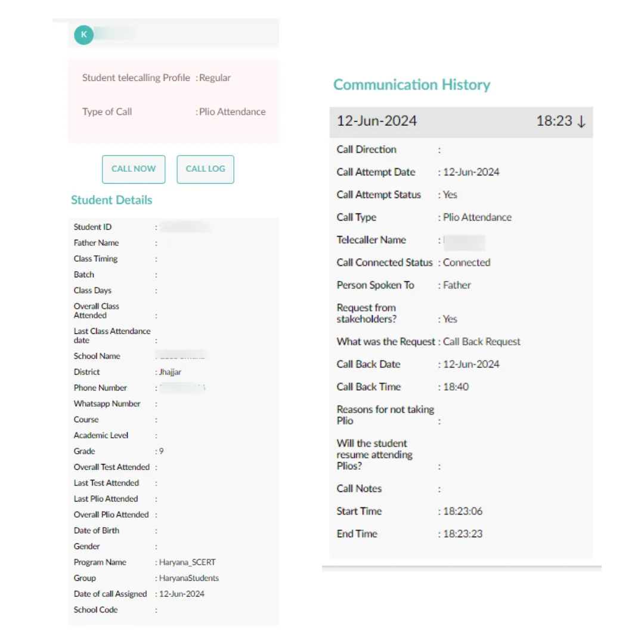Click the School Code label

pyautogui.click(x=95, y=610)
